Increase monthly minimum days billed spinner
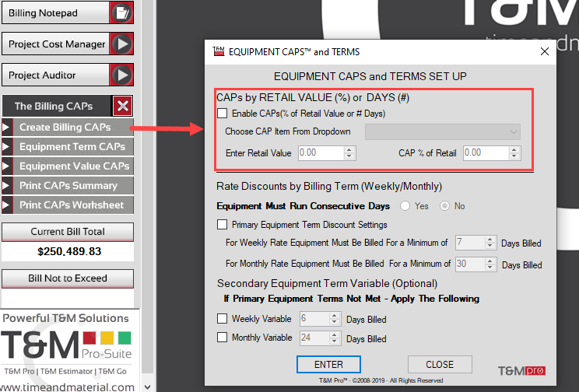This screenshot has height=392, width=579. (490, 261)
